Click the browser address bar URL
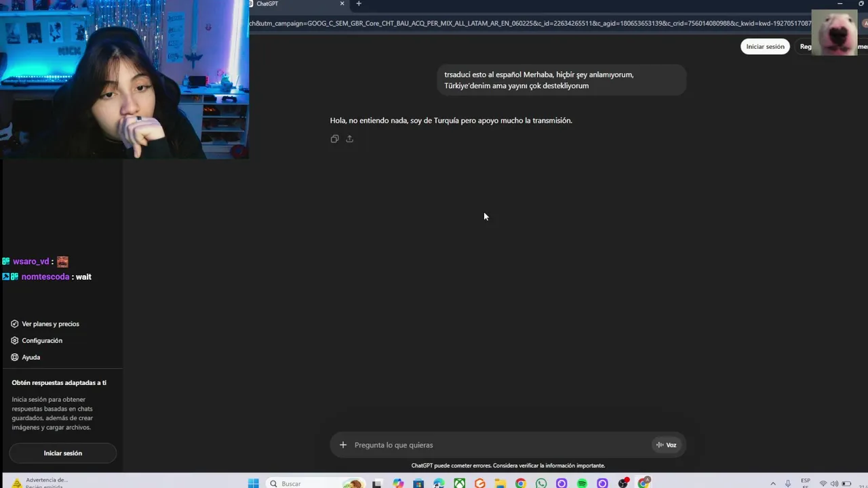Image resolution: width=868 pixels, height=488 pixels. click(x=530, y=23)
